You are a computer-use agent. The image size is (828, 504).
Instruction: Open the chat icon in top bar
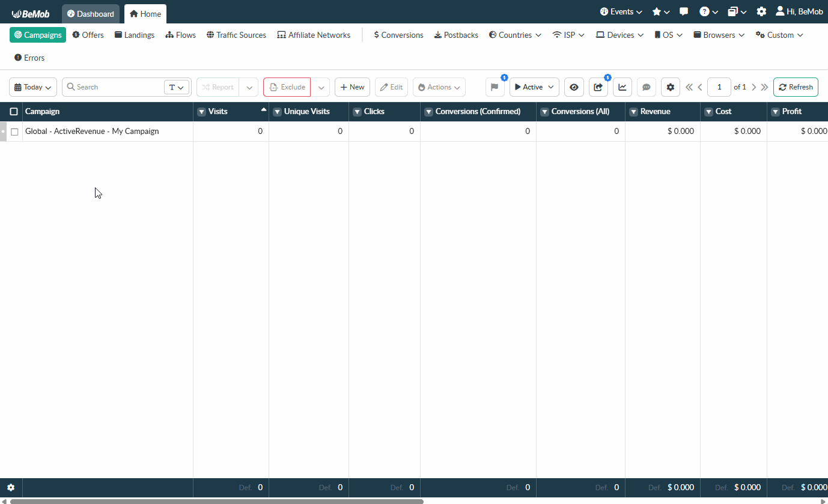click(684, 12)
